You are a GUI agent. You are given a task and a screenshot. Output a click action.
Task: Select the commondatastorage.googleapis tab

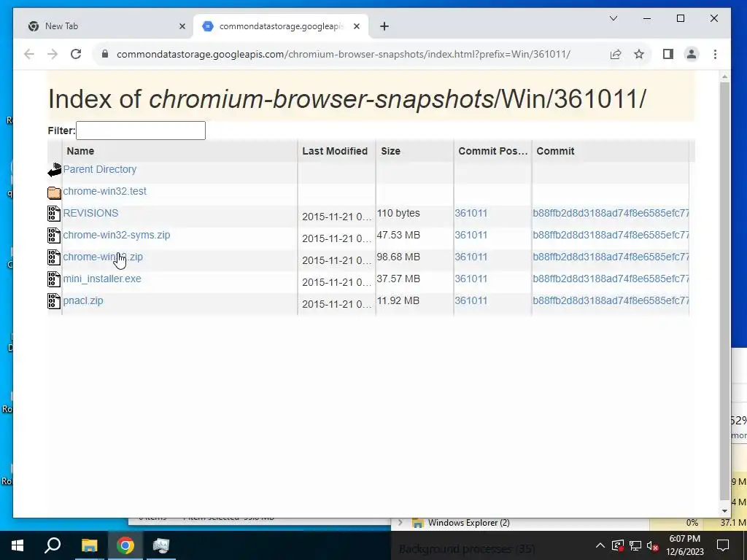coord(280,26)
